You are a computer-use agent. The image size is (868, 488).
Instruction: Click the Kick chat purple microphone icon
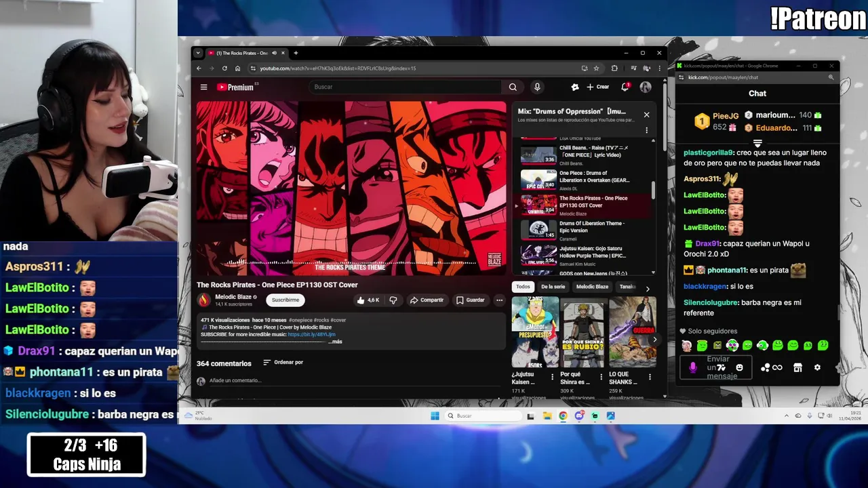[692, 367]
